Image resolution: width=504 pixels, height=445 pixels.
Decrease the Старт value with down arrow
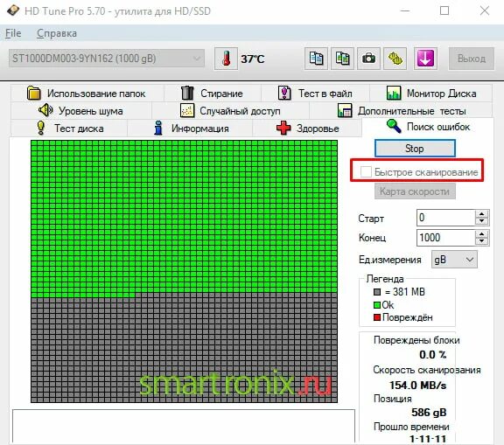point(481,221)
